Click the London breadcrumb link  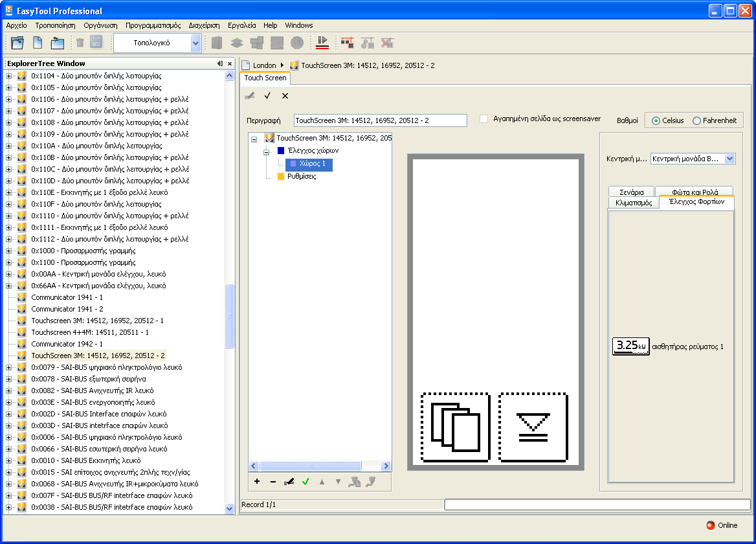click(x=264, y=65)
